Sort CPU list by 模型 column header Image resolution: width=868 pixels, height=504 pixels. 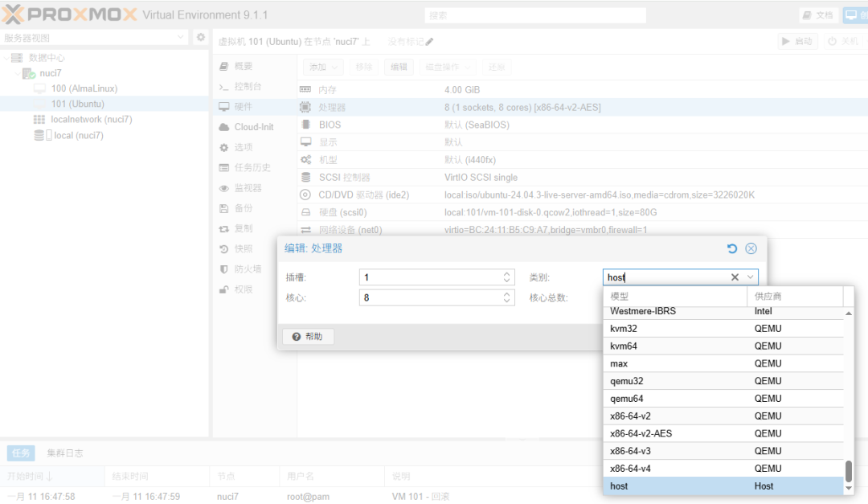tap(675, 297)
